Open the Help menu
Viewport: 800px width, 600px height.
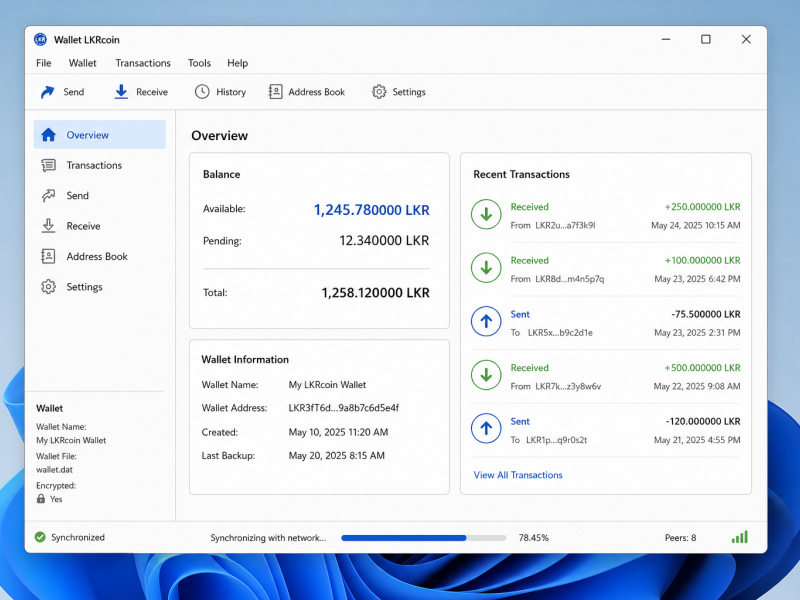pos(237,63)
